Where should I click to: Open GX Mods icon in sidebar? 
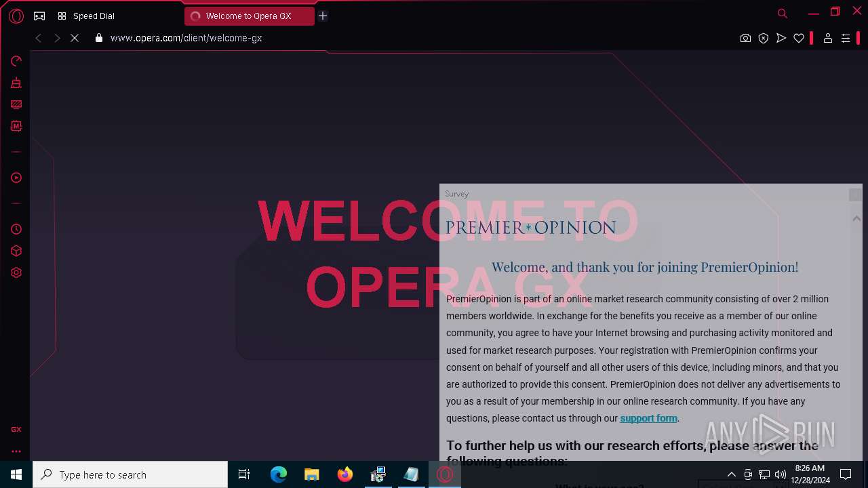[16, 126]
